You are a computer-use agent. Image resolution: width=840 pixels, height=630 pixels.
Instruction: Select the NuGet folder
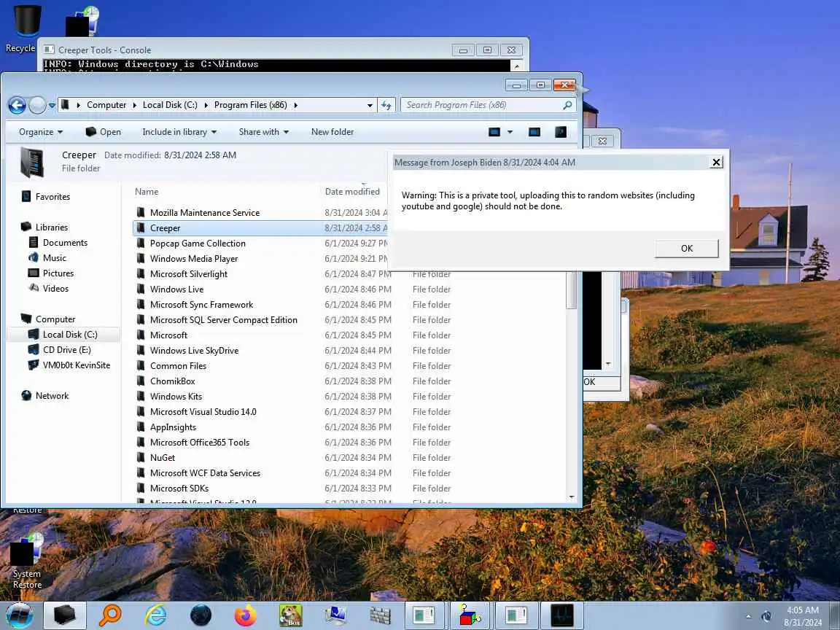coord(163,458)
